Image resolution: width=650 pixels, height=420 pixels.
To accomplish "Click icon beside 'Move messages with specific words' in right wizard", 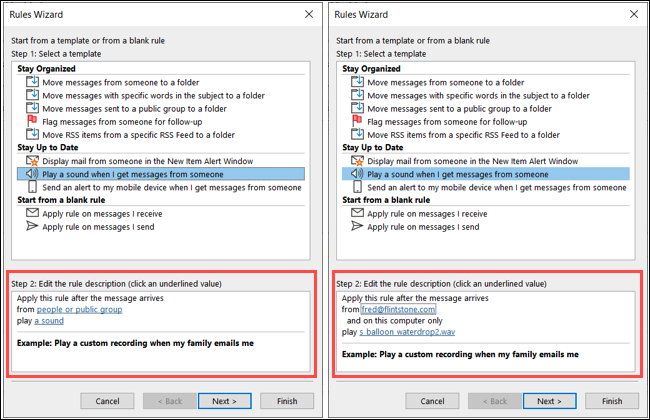I will click(357, 95).
